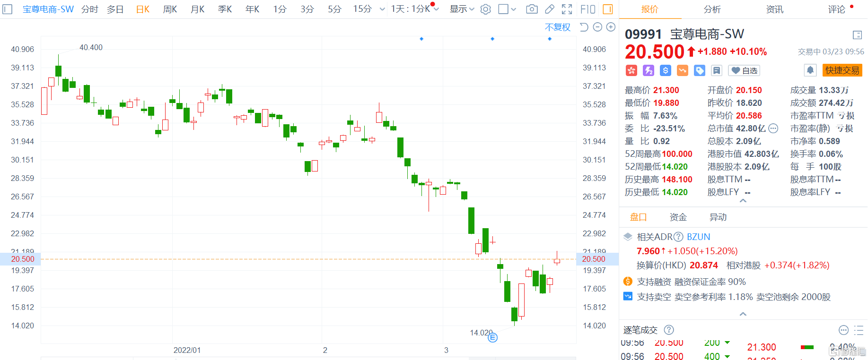
Task: Collapse the ADR and margin section chevron
Action: tap(743, 314)
